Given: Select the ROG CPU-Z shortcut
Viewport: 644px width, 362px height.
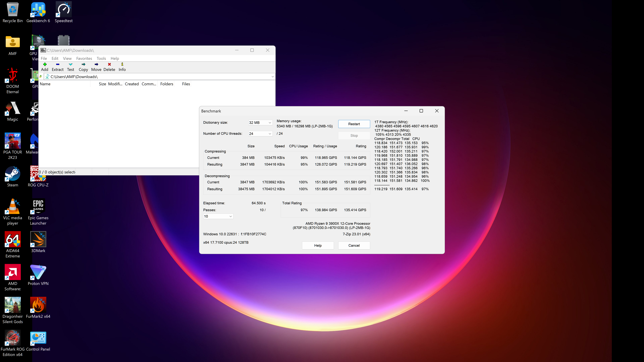Looking at the screenshot, I should click(x=38, y=177).
